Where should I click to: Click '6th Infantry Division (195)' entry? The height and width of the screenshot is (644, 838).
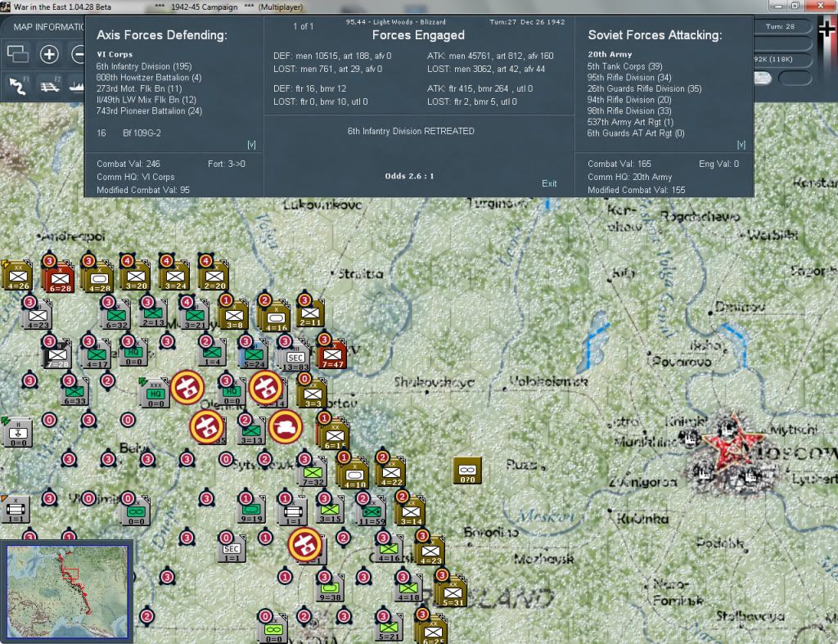144,66
